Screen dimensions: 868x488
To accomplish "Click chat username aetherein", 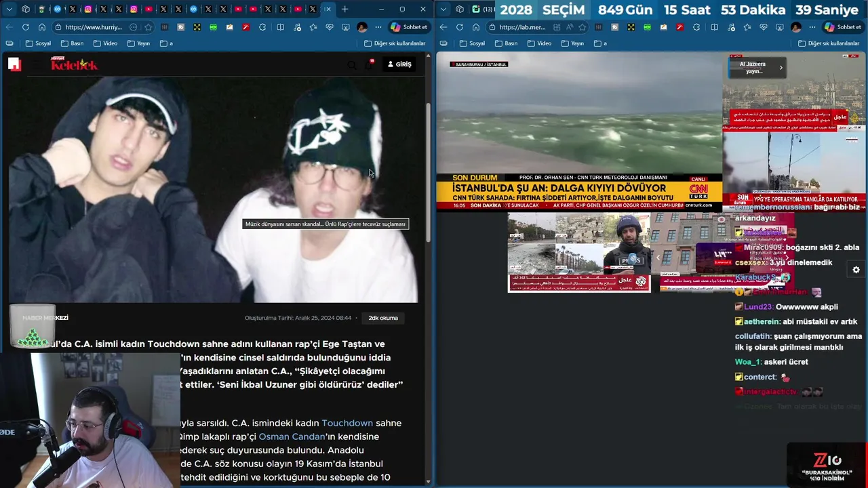I will point(762,321).
